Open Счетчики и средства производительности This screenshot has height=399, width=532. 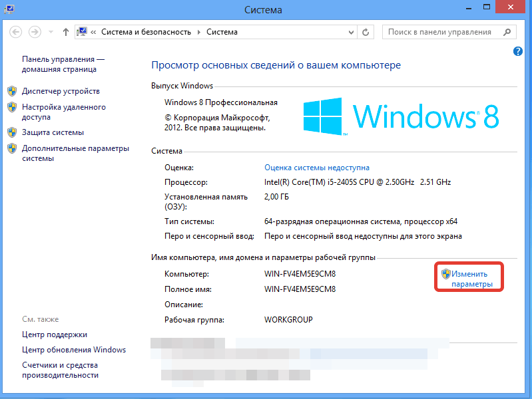(60, 370)
